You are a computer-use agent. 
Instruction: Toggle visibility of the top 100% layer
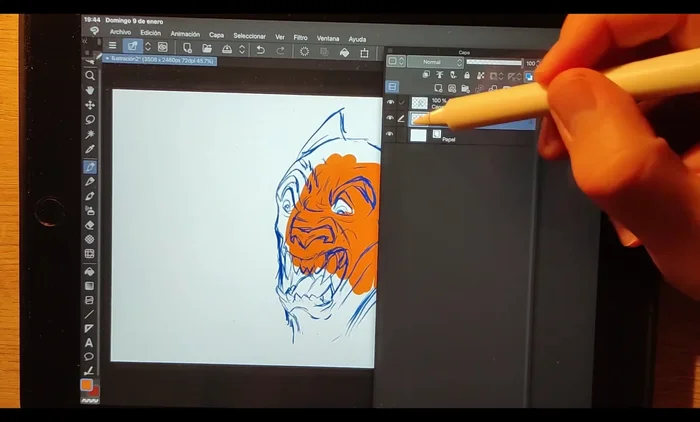390,102
